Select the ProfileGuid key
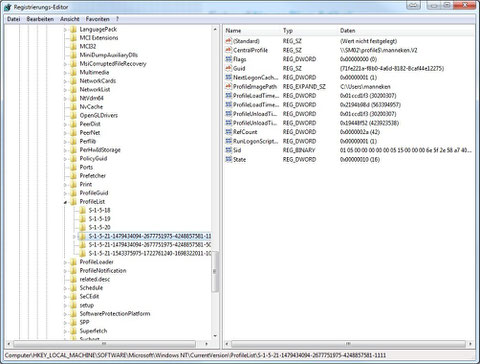This screenshot has width=480, height=364. [94, 193]
